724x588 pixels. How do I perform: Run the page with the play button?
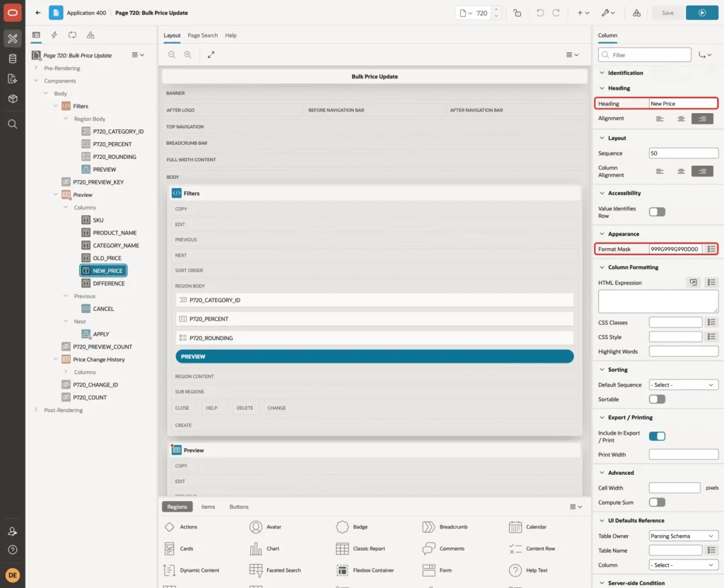pyautogui.click(x=702, y=13)
